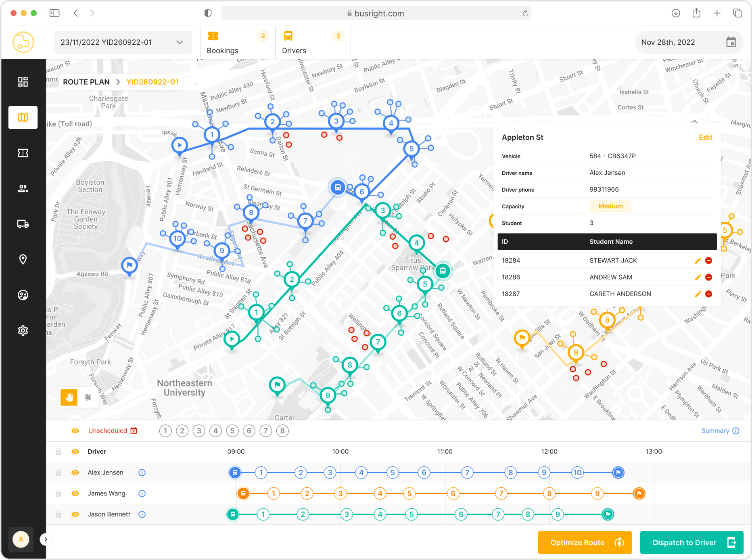
Task: Open the dashboard icon in the sidebar
Action: tap(23, 81)
